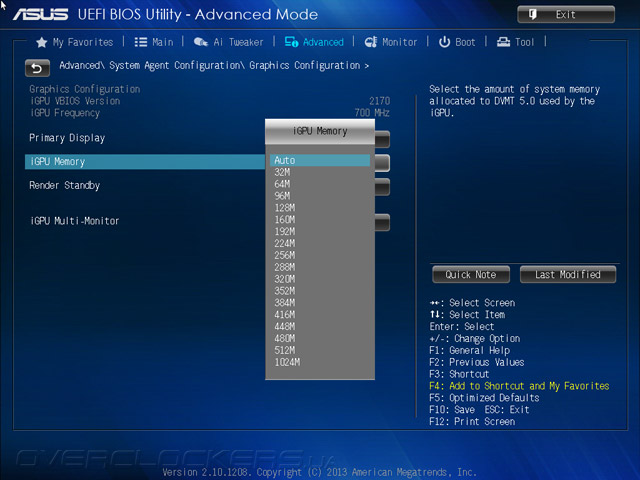
Task: Select the 416M option
Action: click(x=284, y=314)
